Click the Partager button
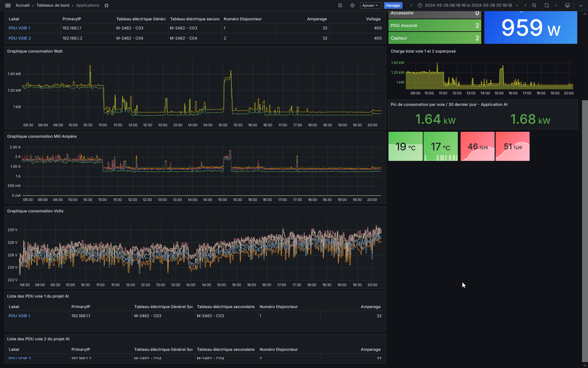588x368 pixels. (x=393, y=5)
